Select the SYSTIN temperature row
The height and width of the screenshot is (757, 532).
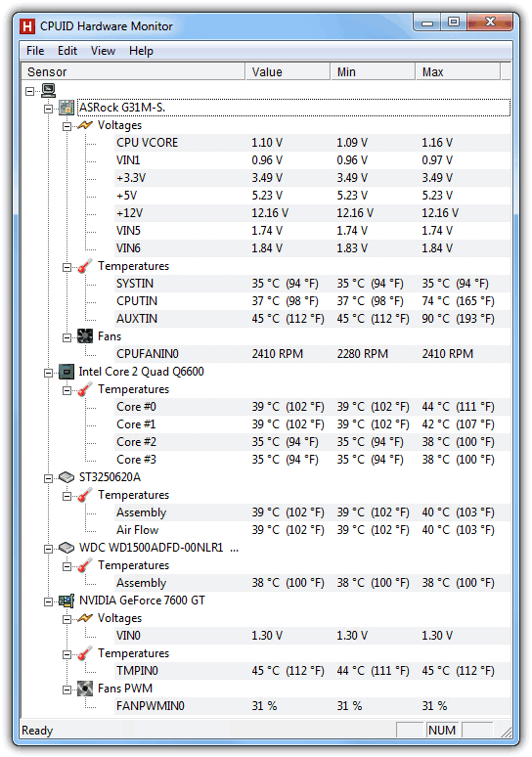click(312, 284)
